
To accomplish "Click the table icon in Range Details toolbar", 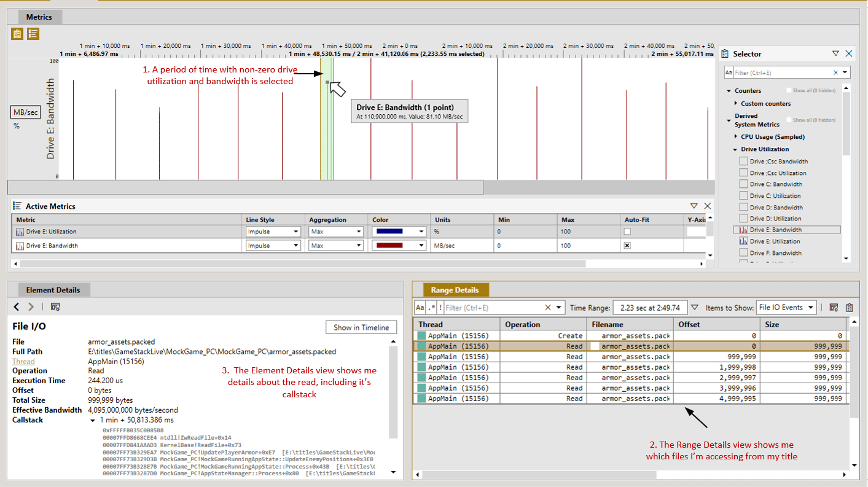I will (x=834, y=308).
